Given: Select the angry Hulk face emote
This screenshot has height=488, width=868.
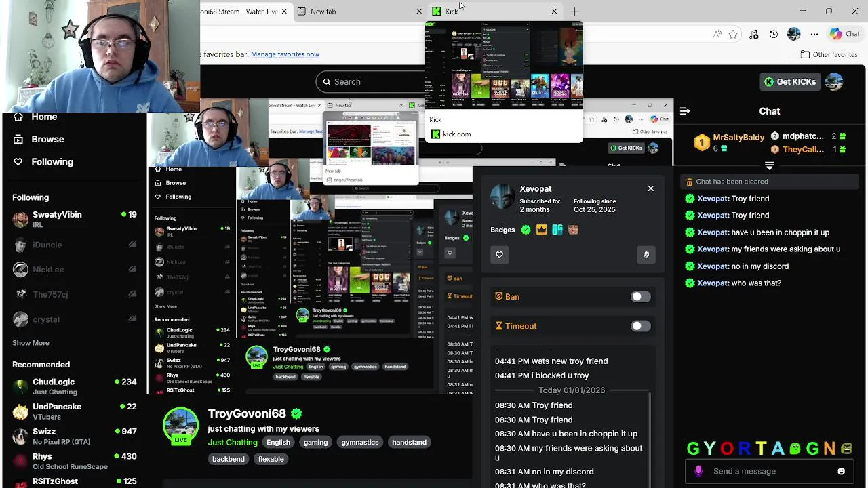Looking at the screenshot, I should (x=846, y=449).
